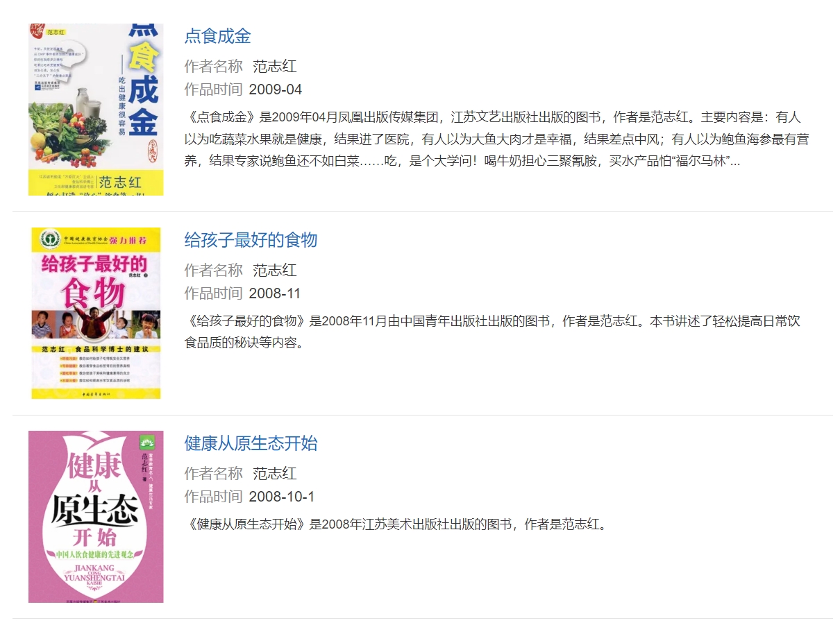
Task: Click the pink 健康从原生态开始 cover thumbnail
Action: click(x=96, y=517)
